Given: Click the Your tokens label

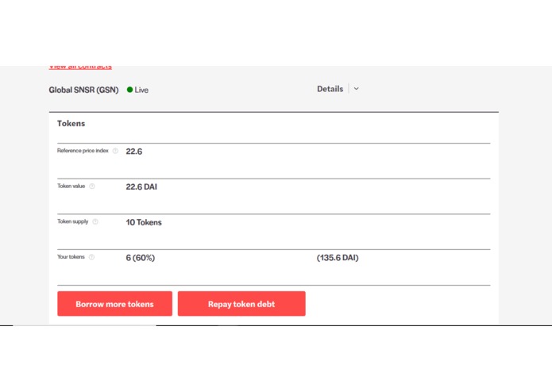Looking at the screenshot, I should pos(71,257).
